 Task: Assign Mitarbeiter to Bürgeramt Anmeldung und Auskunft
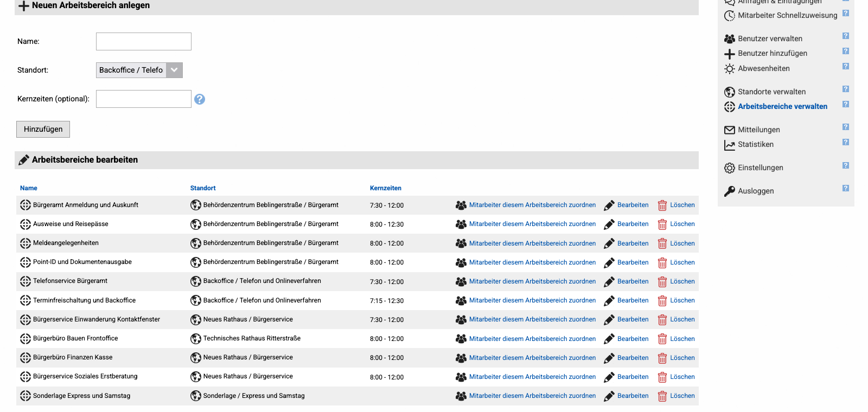coord(532,205)
